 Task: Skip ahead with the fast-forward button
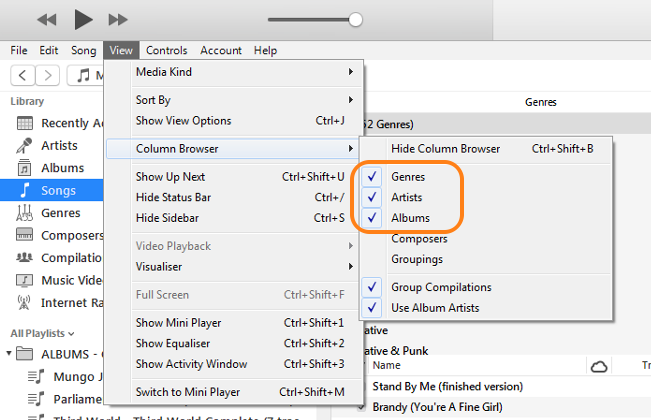click(118, 20)
